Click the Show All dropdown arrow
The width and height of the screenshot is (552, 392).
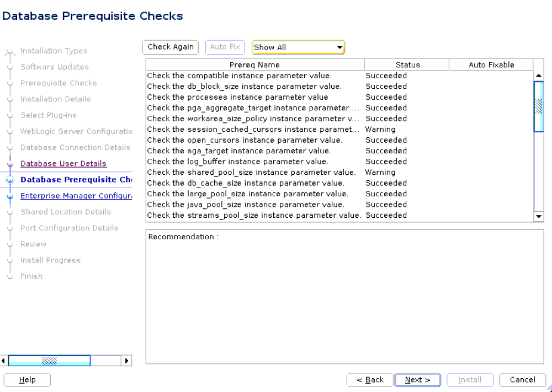339,47
